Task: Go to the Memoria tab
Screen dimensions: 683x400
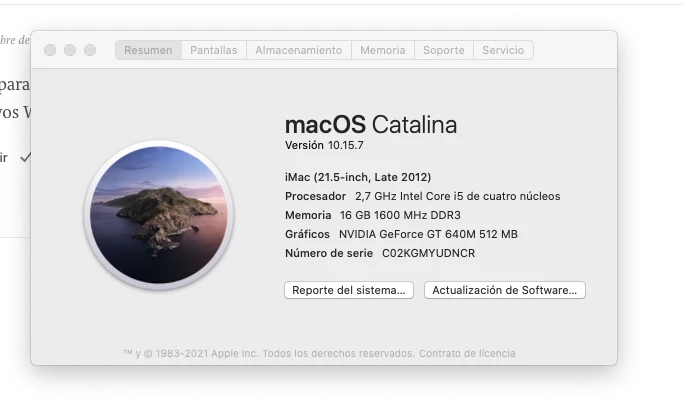Action: (383, 50)
